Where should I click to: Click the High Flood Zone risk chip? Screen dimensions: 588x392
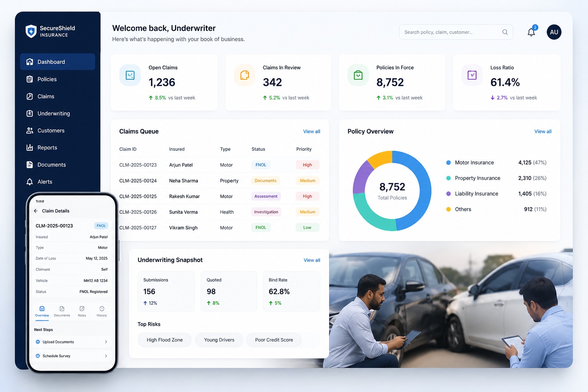point(165,340)
